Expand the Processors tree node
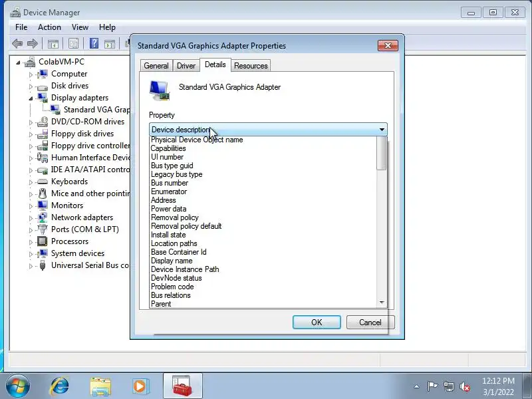532x399 pixels. (x=31, y=242)
